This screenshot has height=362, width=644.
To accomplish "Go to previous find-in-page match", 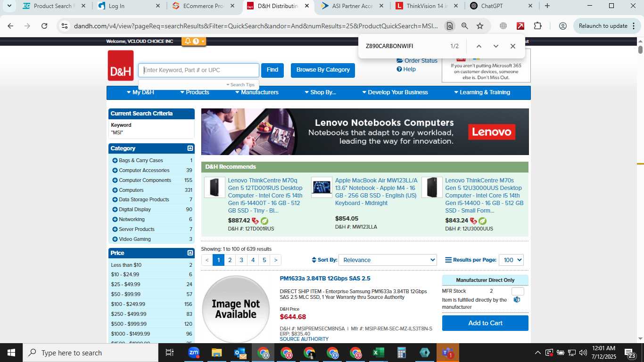I will (x=479, y=46).
